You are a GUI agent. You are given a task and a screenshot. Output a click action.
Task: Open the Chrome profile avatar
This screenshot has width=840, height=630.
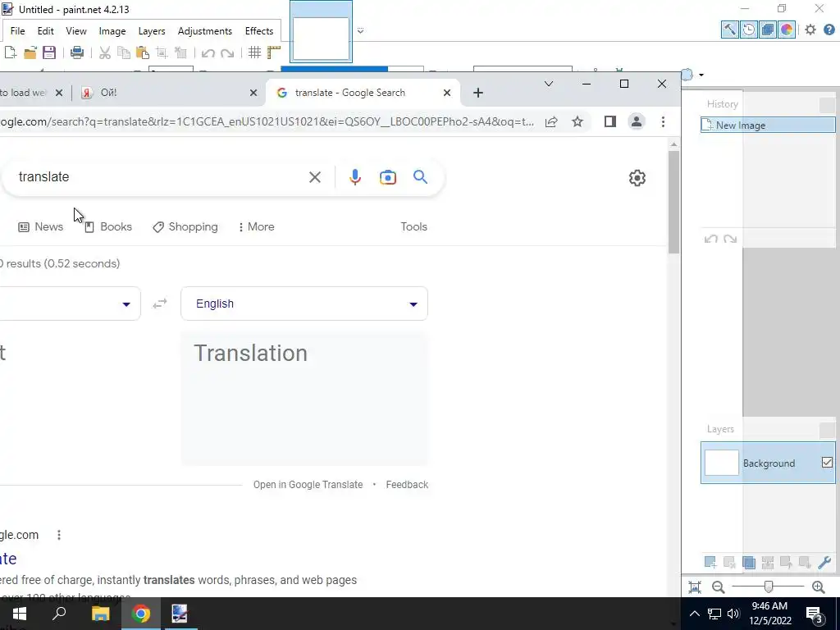[x=637, y=121]
